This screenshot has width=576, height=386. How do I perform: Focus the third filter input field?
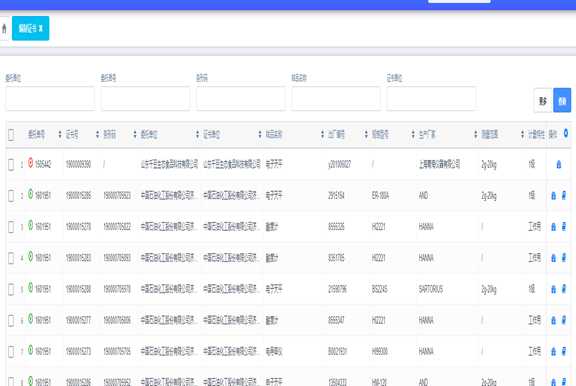(x=241, y=98)
